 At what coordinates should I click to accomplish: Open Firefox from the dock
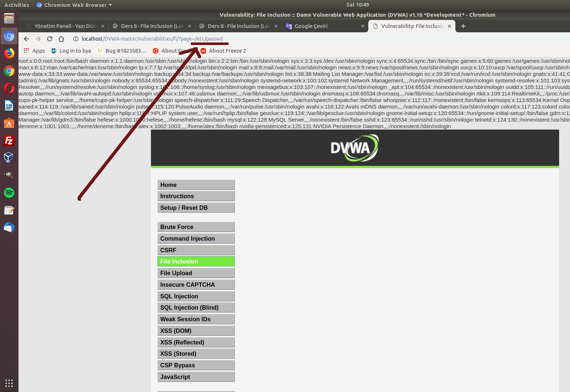9,53
